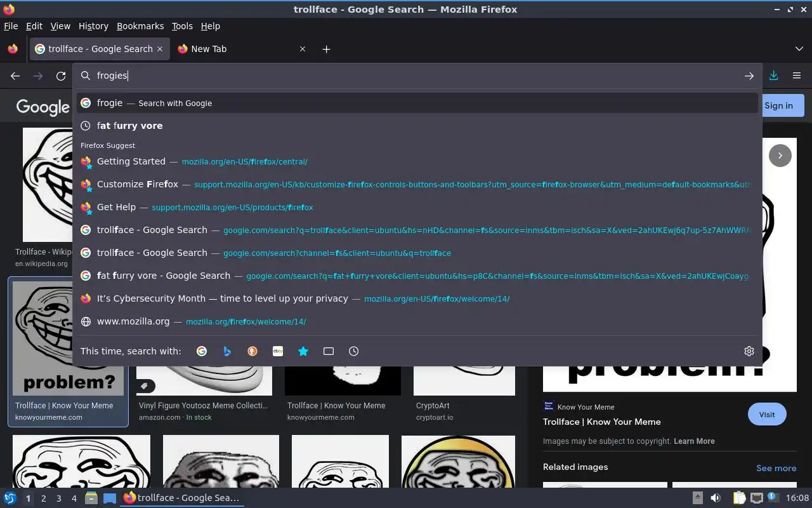The height and width of the screenshot is (508, 812).
Task: Open the Getting Started suggestion
Action: (417, 161)
